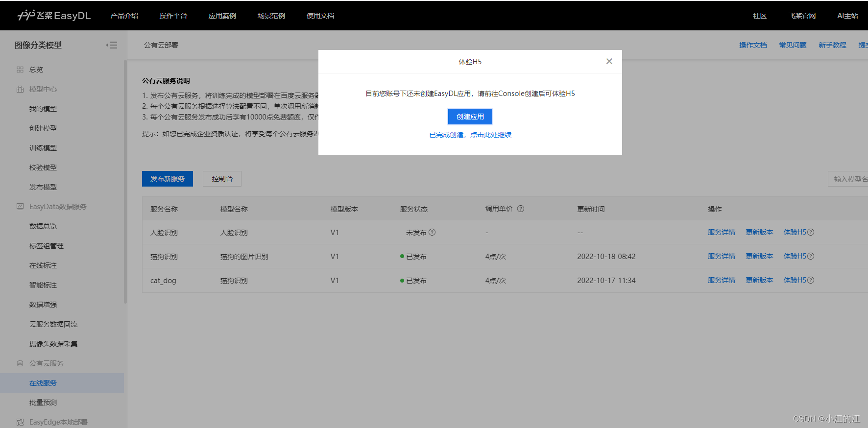
Task: Collapse the sidebar with the fold icon
Action: 112,45
